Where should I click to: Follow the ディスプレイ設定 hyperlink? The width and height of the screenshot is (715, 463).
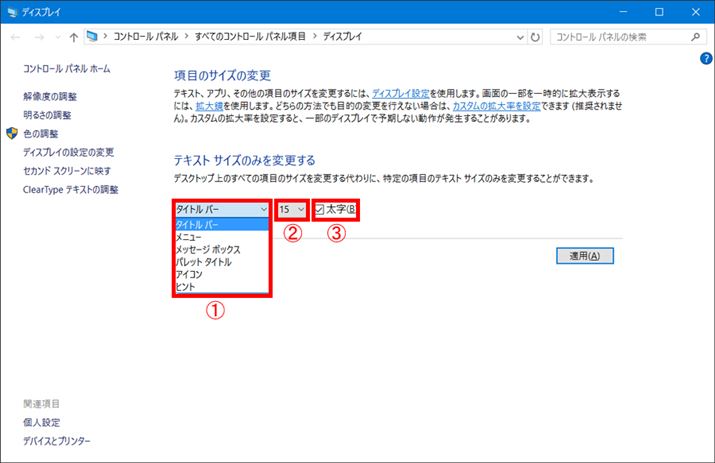pyautogui.click(x=401, y=94)
